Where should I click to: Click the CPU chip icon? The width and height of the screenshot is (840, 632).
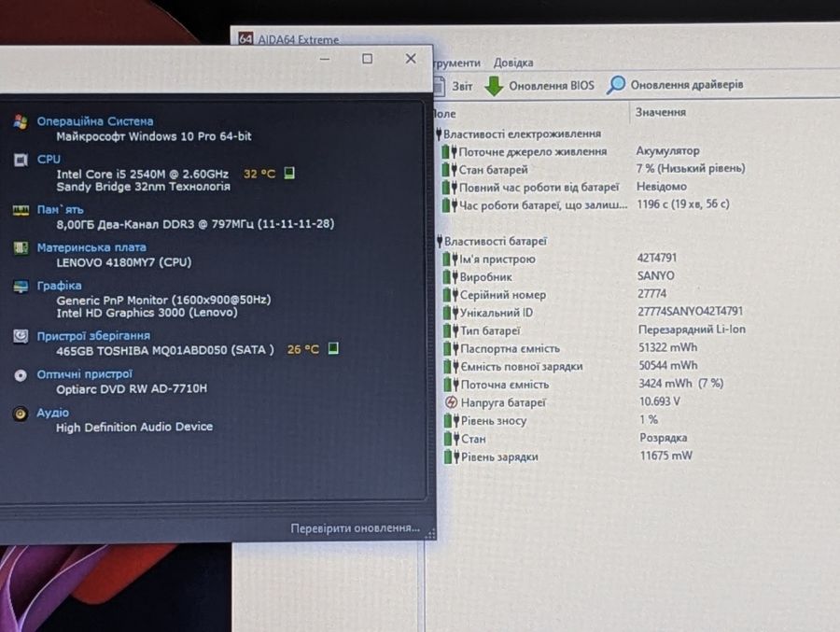click(x=21, y=160)
